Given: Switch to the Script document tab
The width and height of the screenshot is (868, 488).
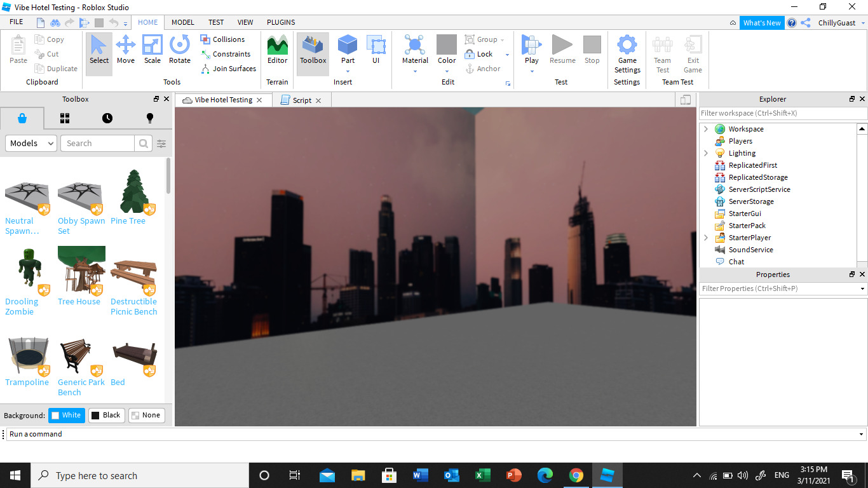Looking at the screenshot, I should point(302,100).
